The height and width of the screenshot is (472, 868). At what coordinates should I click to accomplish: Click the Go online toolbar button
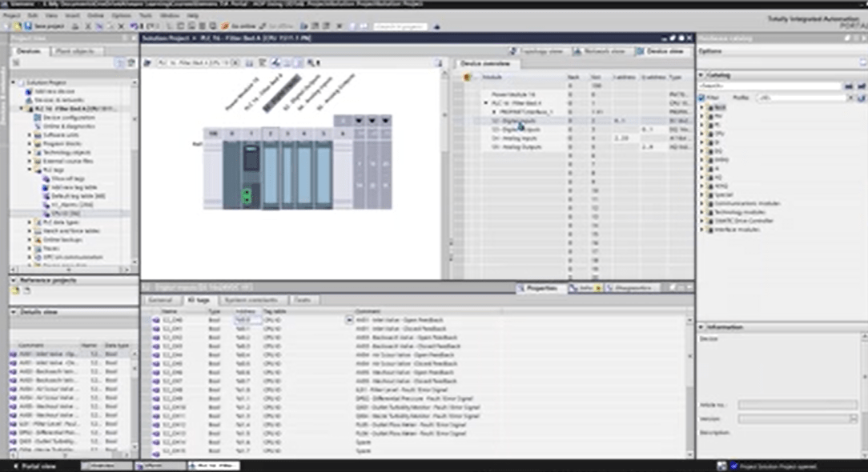237,26
